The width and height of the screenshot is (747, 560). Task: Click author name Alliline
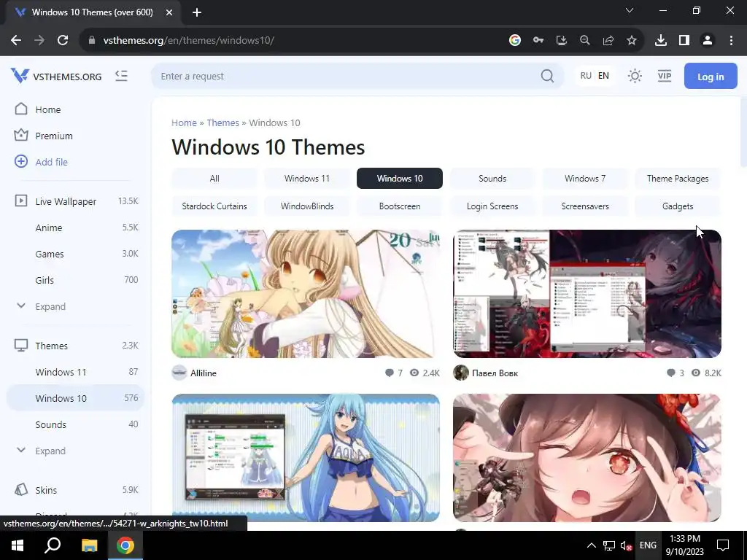pos(204,373)
